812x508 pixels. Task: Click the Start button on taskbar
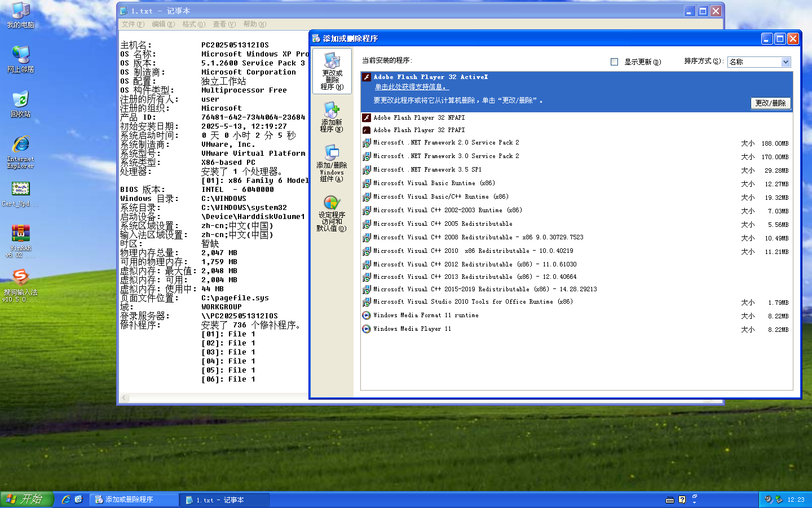pyautogui.click(x=26, y=500)
